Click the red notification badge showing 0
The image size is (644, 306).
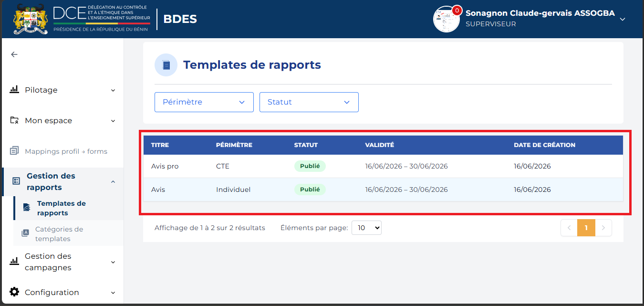(x=457, y=11)
